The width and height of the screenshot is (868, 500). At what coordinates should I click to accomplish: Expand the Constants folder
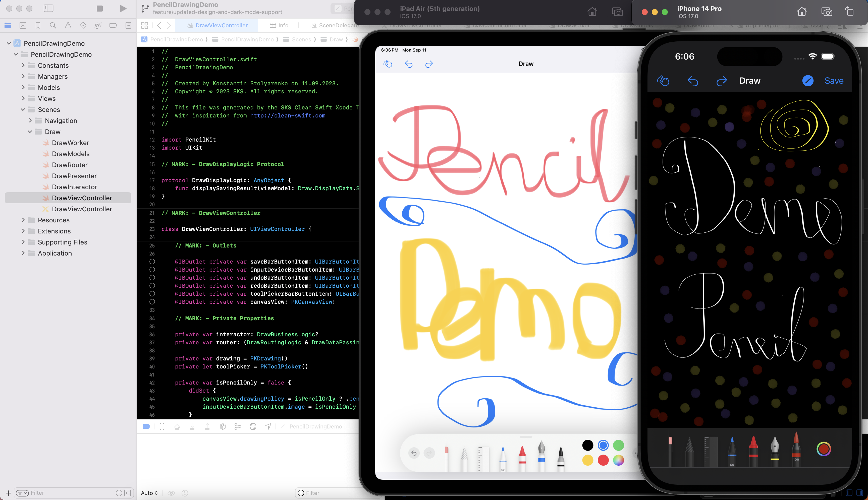(23, 65)
